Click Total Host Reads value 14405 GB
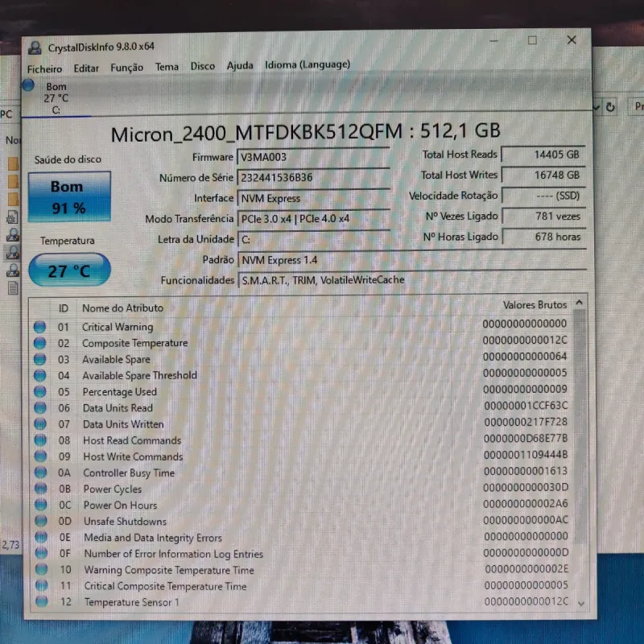Screen dimensions: 644x644 [543, 155]
